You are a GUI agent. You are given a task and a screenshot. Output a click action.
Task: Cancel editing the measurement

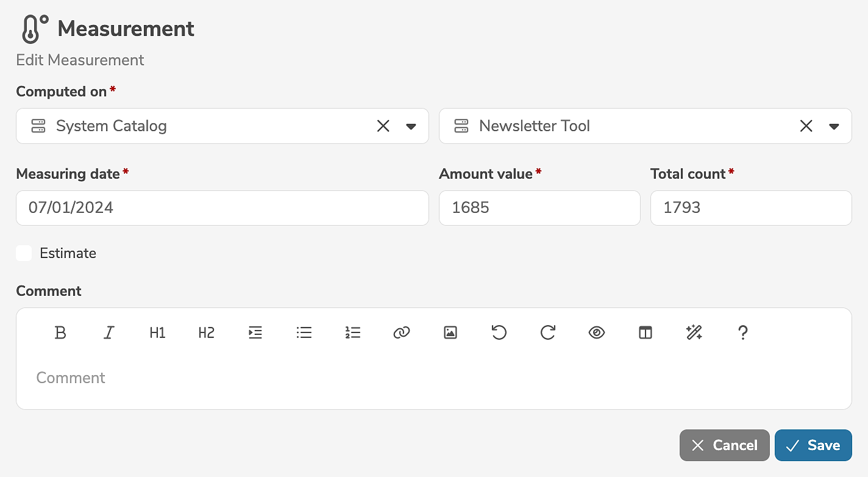[724, 445]
